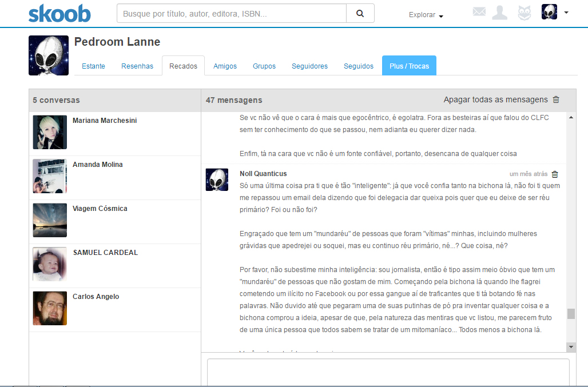Viewport: 588px width, 387px height.
Task: Click Pedroom Lanne profile picture
Action: click(x=49, y=55)
